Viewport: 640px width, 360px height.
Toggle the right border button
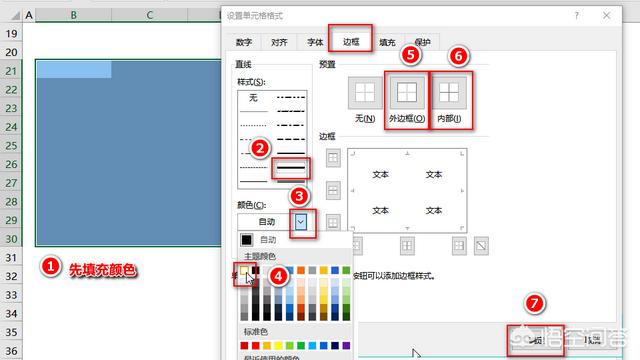pyautogui.click(x=459, y=246)
